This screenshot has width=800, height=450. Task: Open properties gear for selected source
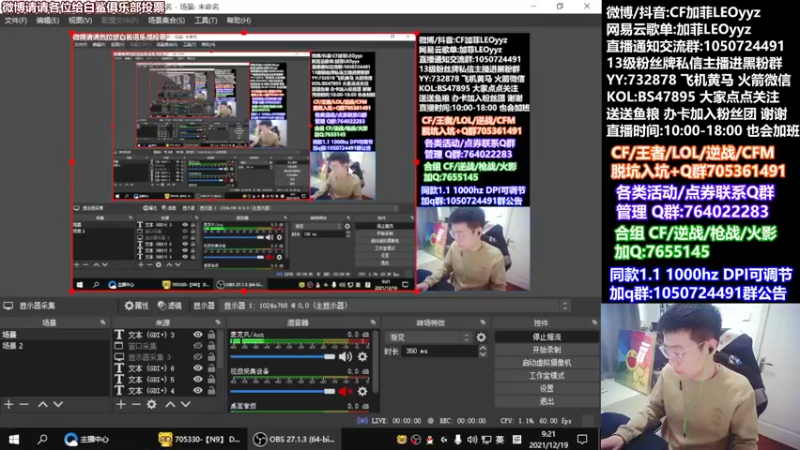point(137,306)
